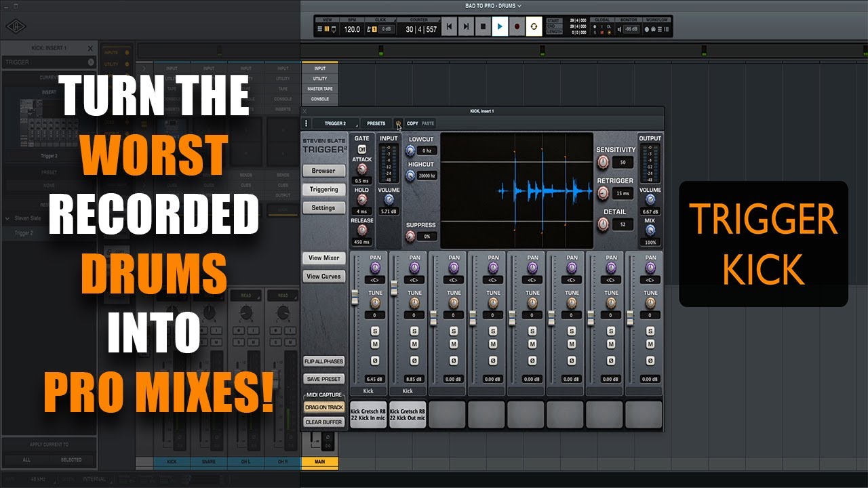Click the Lowcut knob
Screen dimensions: 868x488
410,150
